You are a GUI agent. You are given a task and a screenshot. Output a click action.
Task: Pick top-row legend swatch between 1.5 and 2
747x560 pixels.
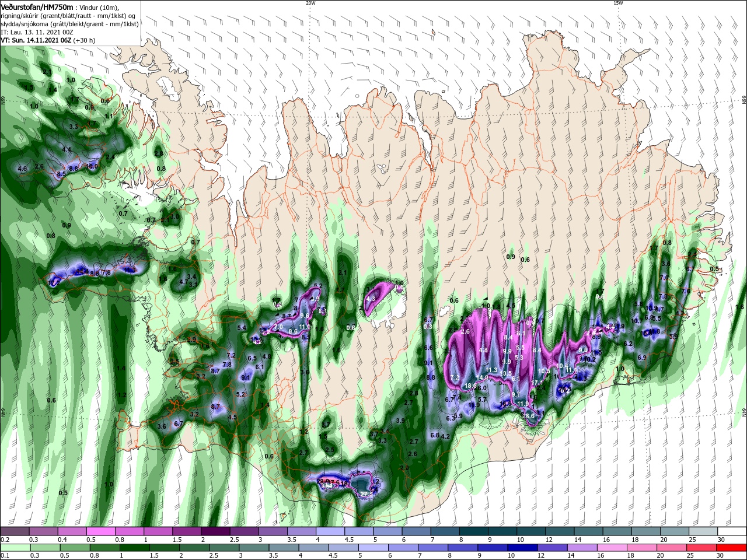187,531
